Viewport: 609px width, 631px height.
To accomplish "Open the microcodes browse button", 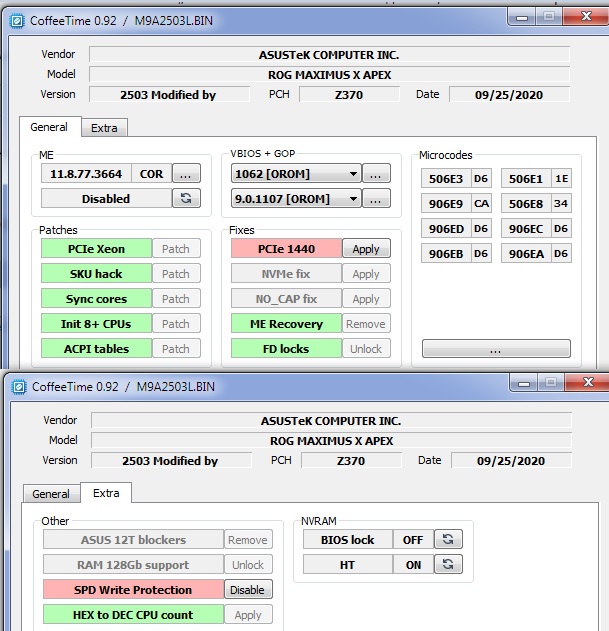I will point(496,348).
